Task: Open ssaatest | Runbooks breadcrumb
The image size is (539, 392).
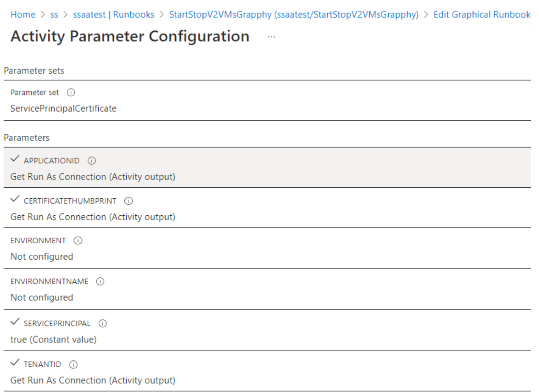Action: (x=114, y=15)
